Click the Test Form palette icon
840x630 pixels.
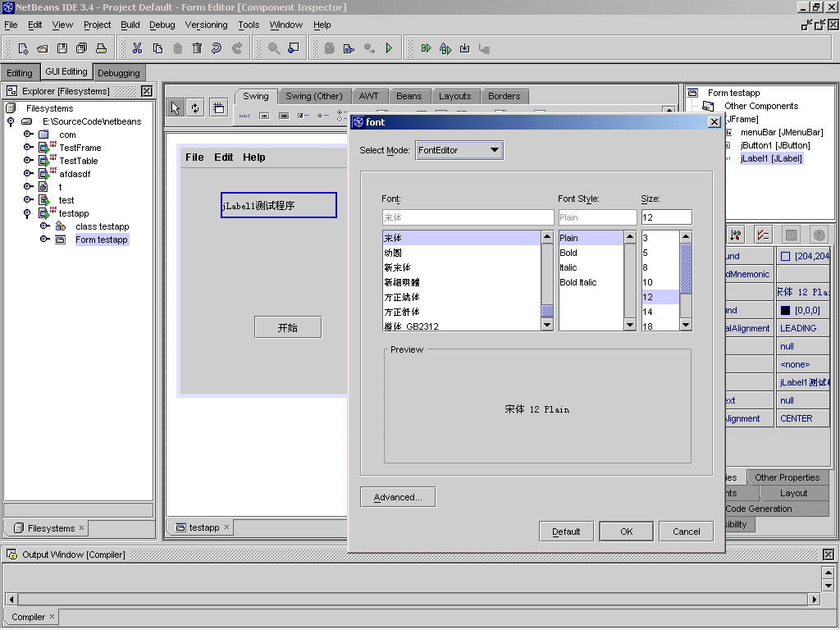[x=218, y=107]
